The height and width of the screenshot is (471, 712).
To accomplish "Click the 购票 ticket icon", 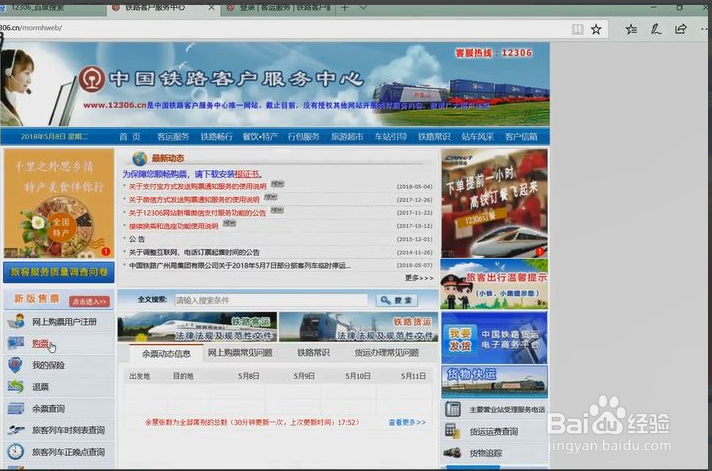I will point(16,343).
